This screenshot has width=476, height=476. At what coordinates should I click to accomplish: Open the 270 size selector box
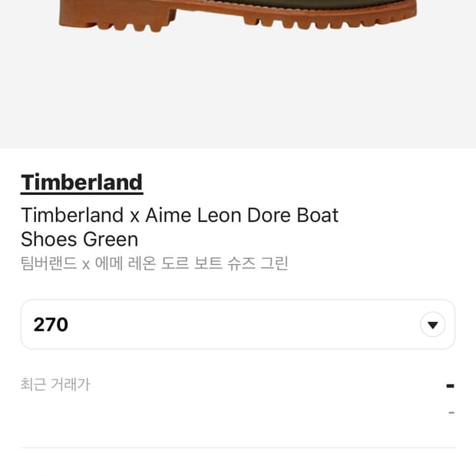click(230, 325)
